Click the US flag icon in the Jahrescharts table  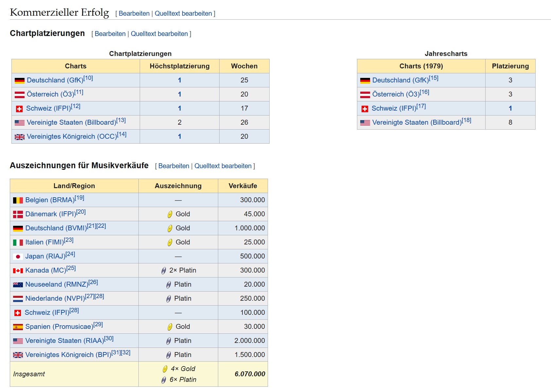[365, 123]
